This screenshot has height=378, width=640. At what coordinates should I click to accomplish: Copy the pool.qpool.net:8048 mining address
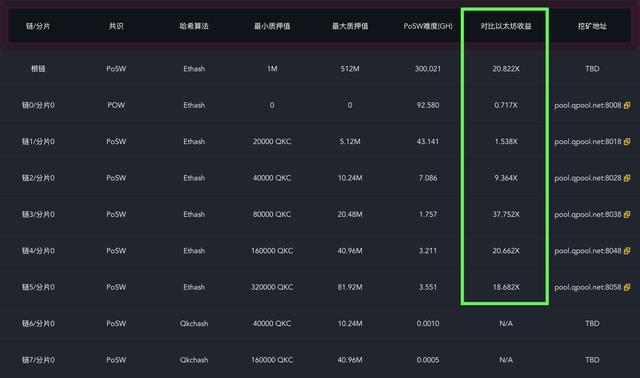(x=627, y=251)
